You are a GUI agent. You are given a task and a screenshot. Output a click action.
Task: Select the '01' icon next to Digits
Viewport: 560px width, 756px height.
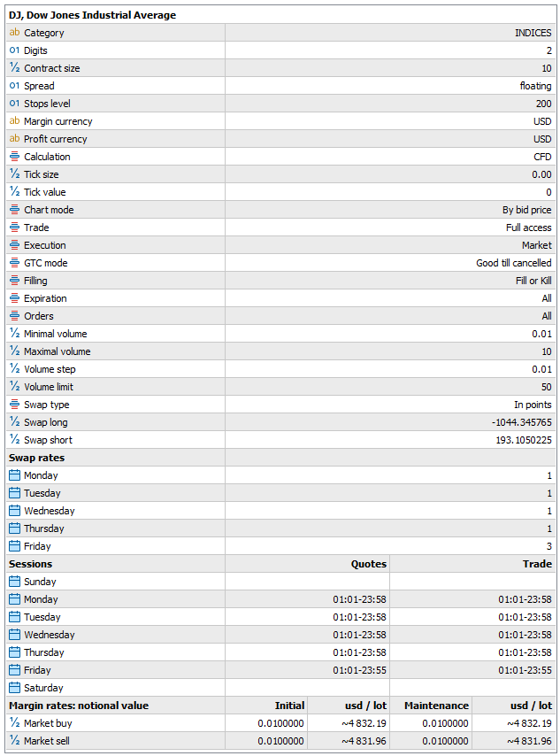(x=14, y=50)
